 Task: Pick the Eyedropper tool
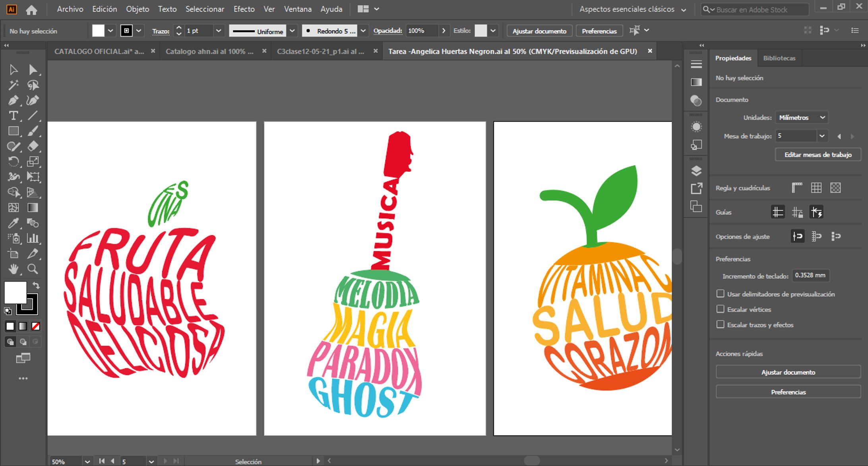tap(13, 223)
